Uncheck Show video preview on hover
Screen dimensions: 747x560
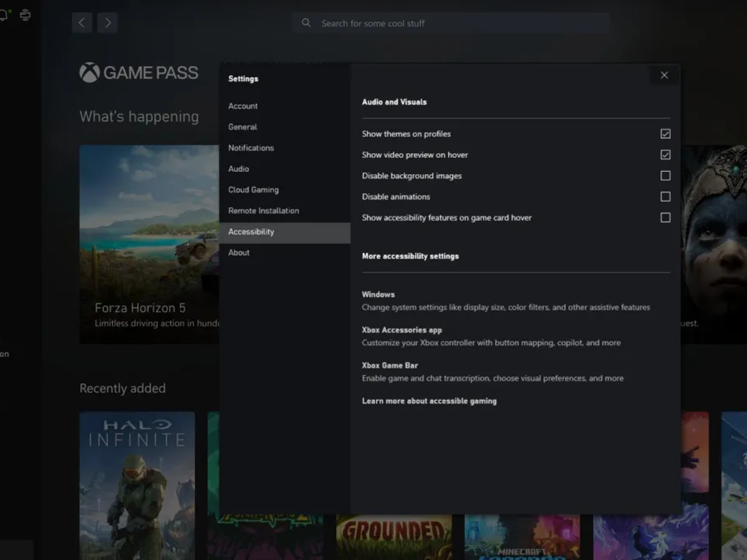pyautogui.click(x=665, y=154)
